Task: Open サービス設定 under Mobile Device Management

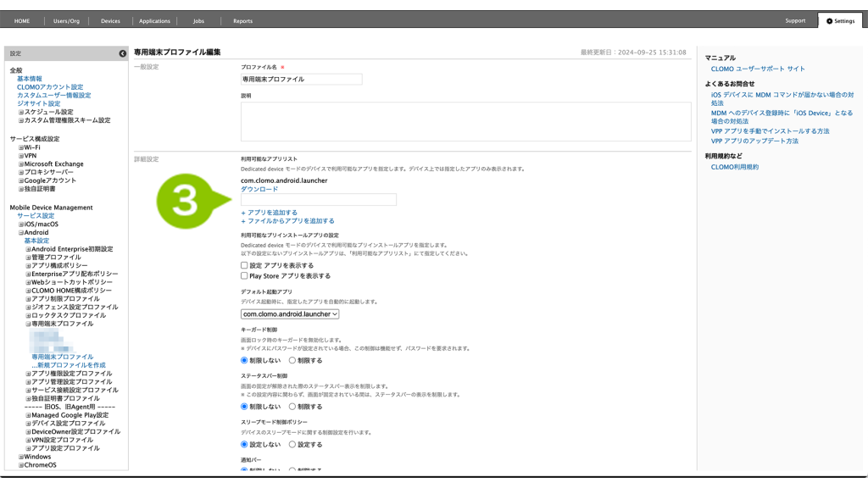Action: (36, 216)
